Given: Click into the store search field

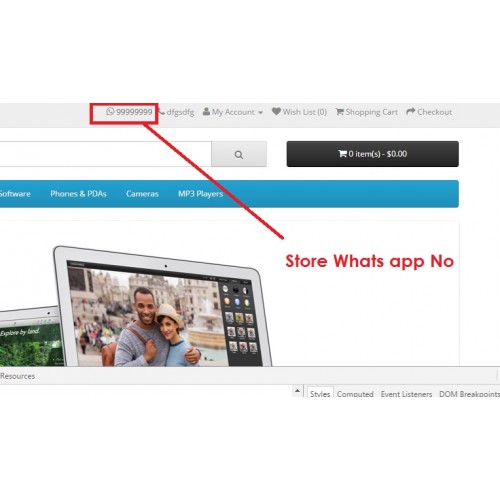Looking at the screenshot, I should [106, 154].
